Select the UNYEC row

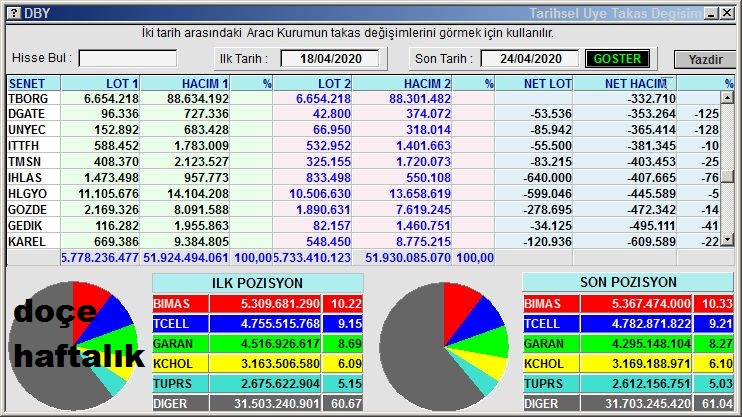point(363,129)
